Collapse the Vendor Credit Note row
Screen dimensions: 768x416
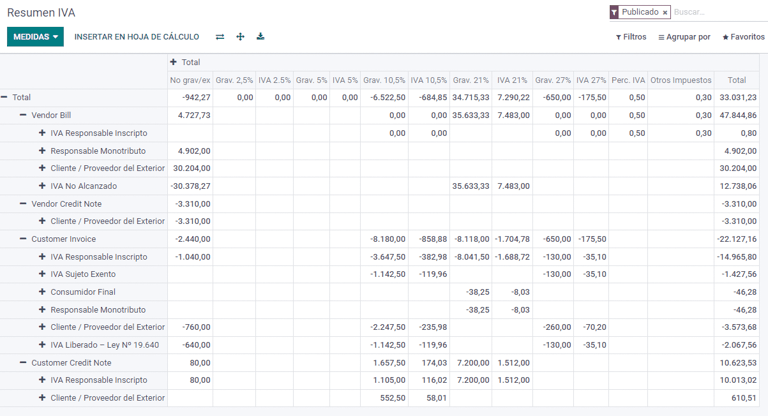tap(65, 204)
